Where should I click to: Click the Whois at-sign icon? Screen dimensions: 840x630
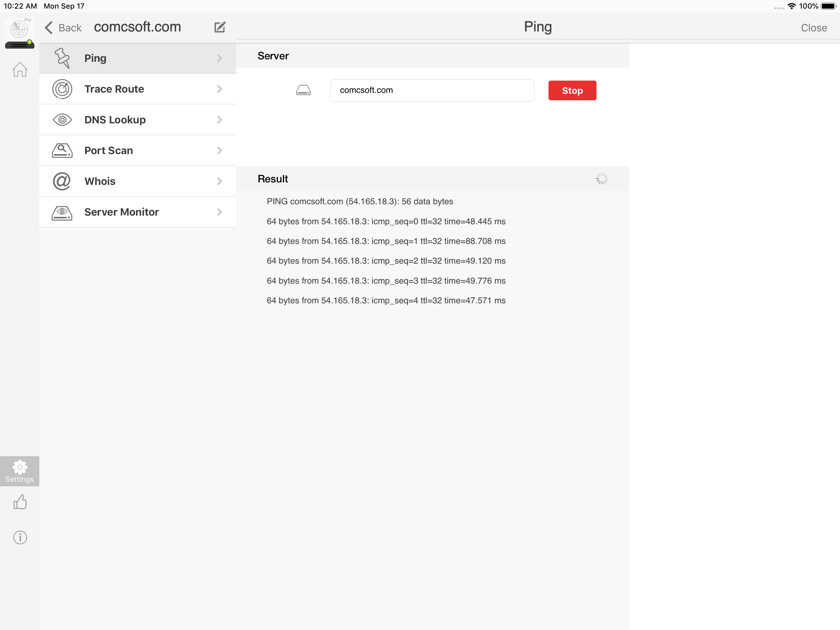62,181
